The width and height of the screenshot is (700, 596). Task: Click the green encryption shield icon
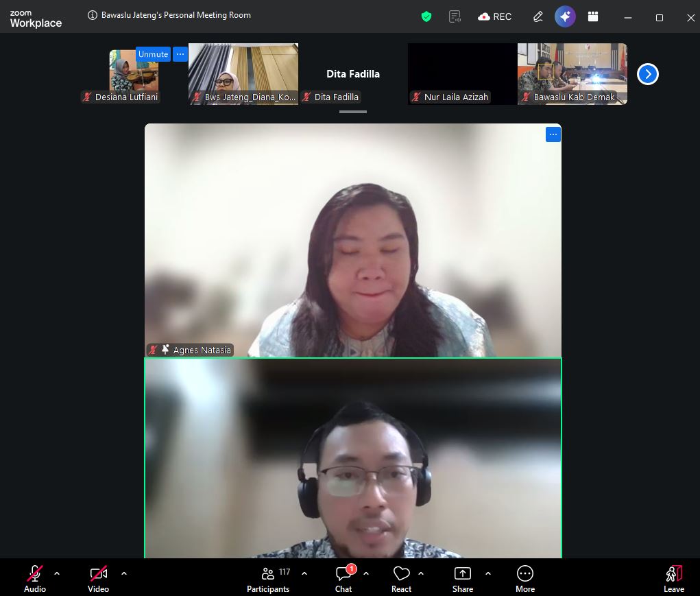coord(426,17)
